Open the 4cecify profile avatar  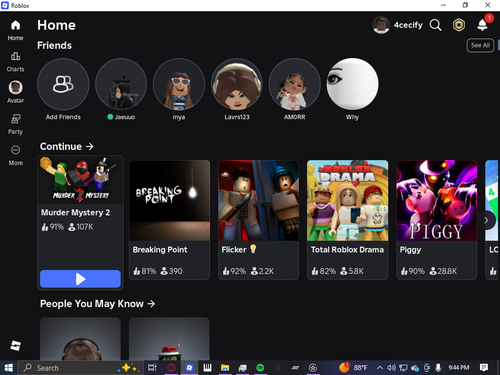(x=381, y=25)
